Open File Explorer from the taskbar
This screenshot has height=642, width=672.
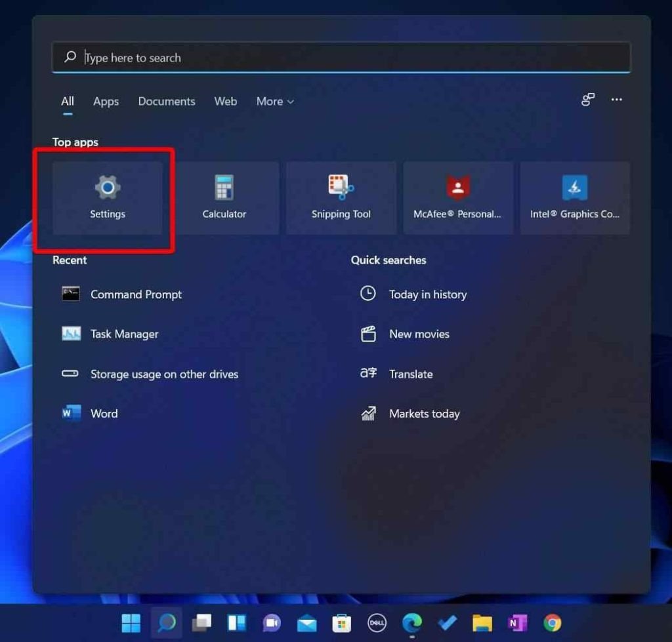pyautogui.click(x=482, y=623)
